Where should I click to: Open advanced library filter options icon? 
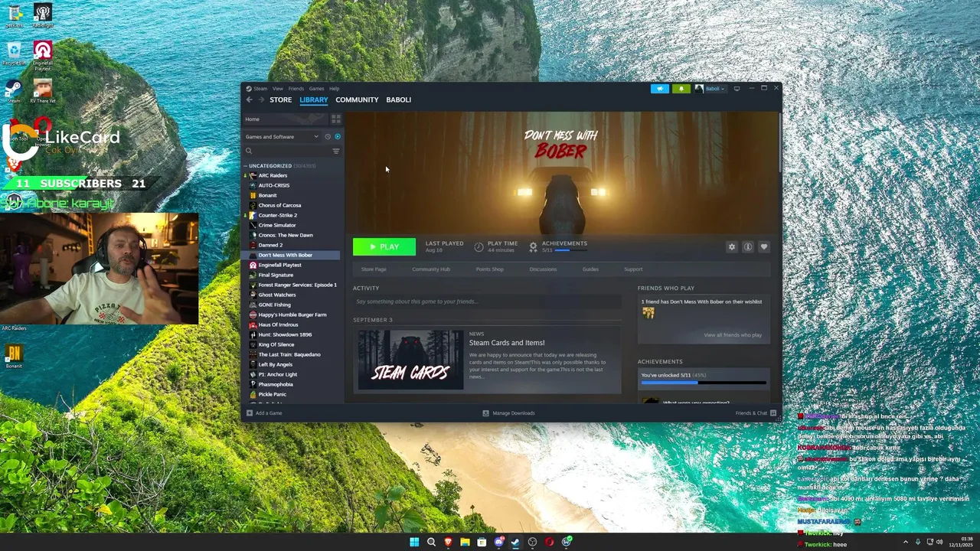[x=335, y=152]
